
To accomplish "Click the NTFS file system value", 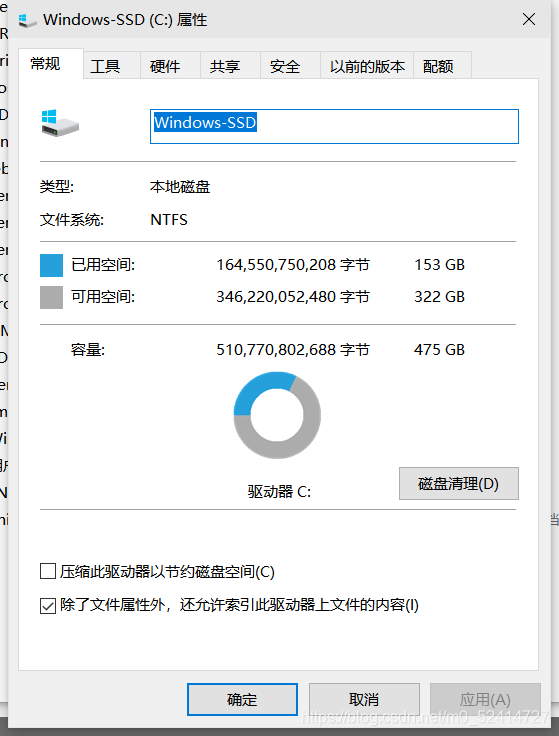I will pos(169,220).
